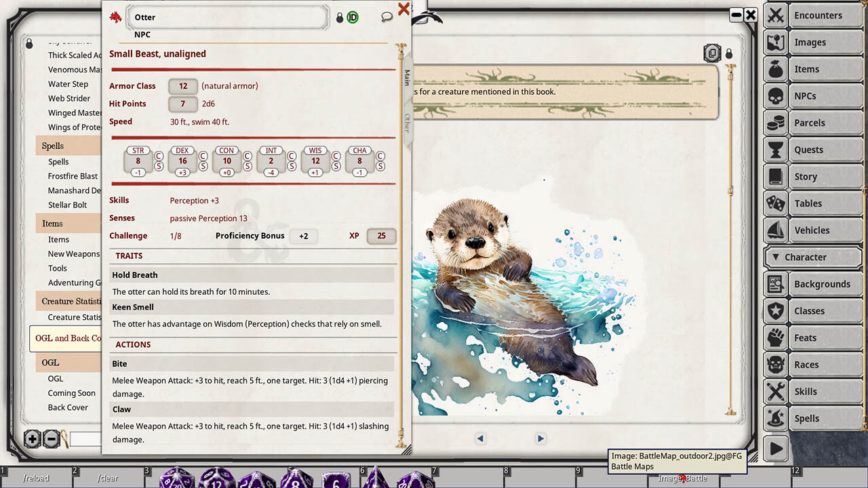This screenshot has width=868, height=488.
Task: Toggle ID visibility for the Otter NPC
Action: [352, 17]
